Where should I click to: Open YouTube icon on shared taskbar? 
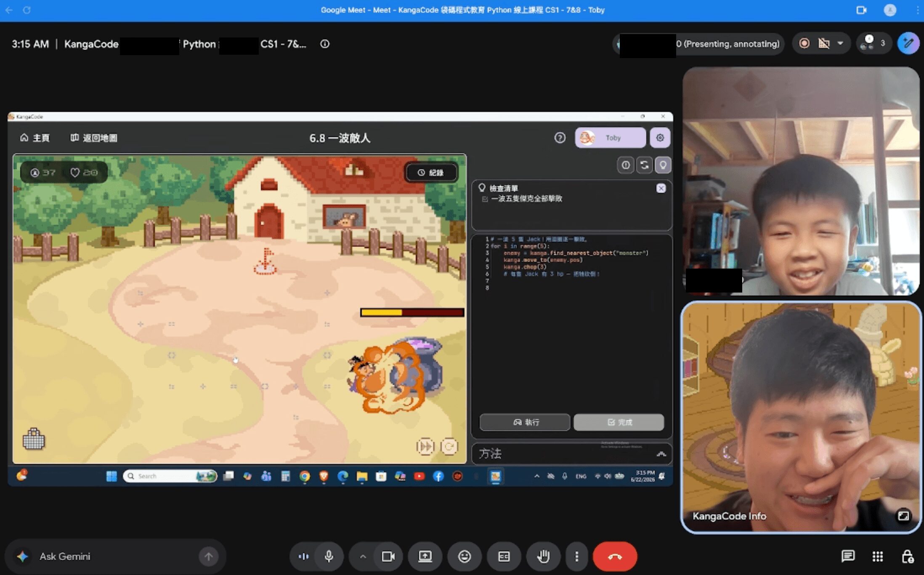(x=419, y=476)
